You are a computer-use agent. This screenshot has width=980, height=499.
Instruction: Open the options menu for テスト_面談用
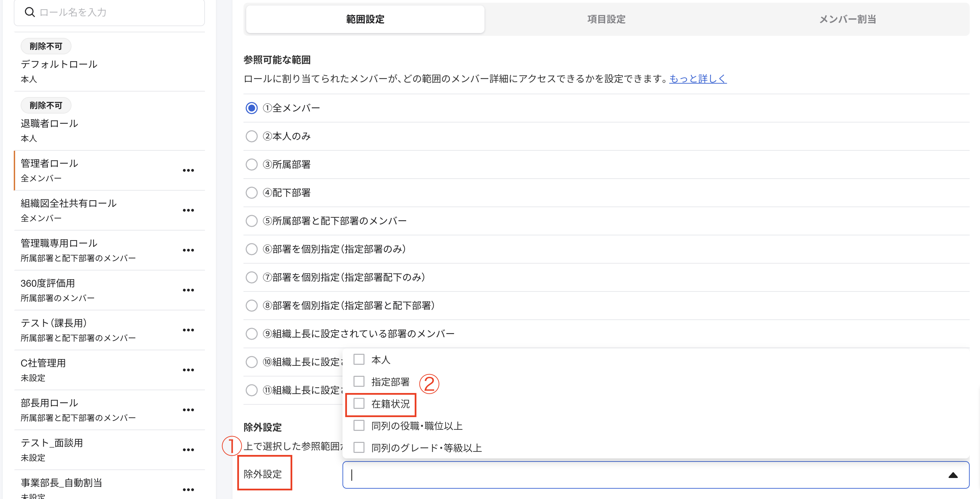click(x=188, y=449)
